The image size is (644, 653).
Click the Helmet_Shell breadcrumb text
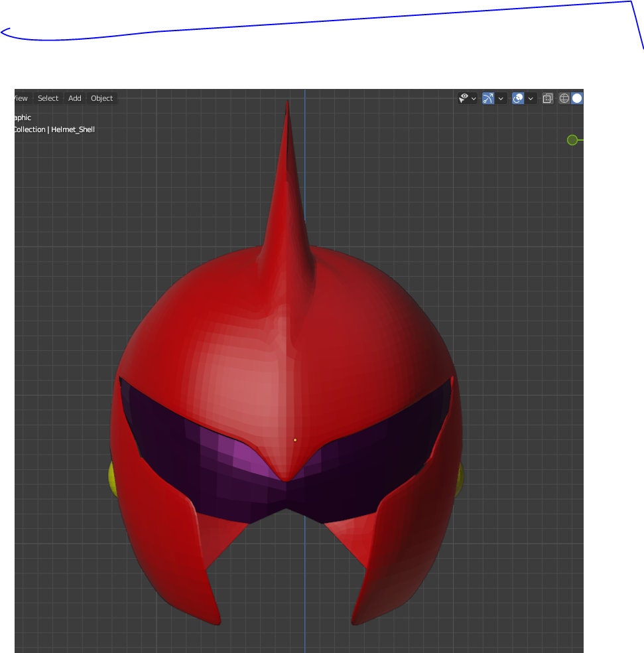(73, 129)
